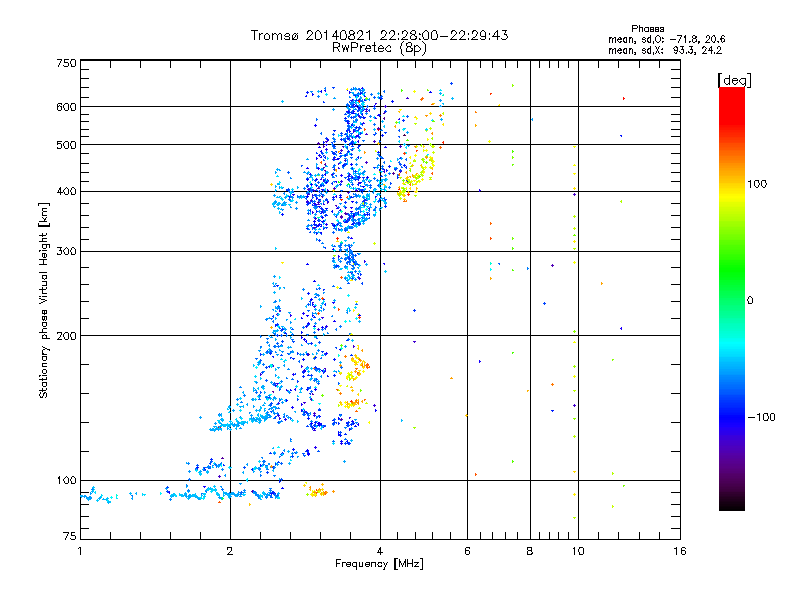The width and height of the screenshot is (800, 600).
Task: Click the y-axis '750' tick label
Action: click(66, 63)
